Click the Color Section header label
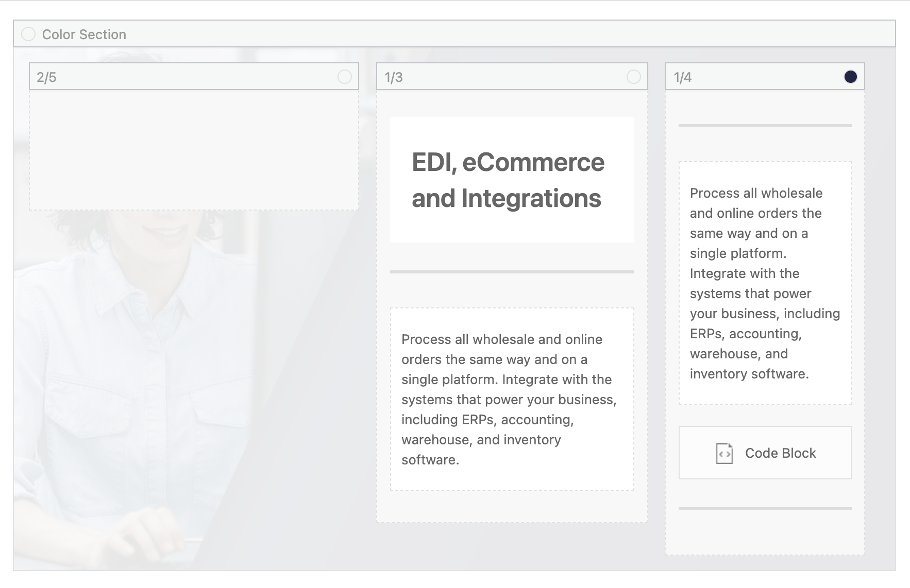 click(x=84, y=34)
